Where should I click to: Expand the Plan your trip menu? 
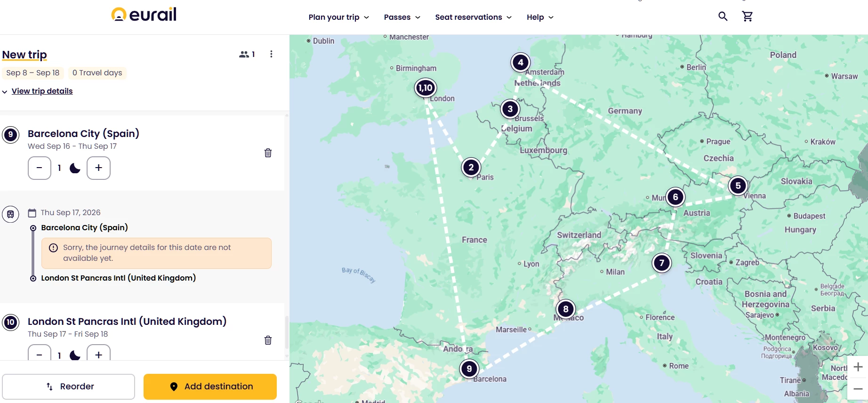(338, 17)
